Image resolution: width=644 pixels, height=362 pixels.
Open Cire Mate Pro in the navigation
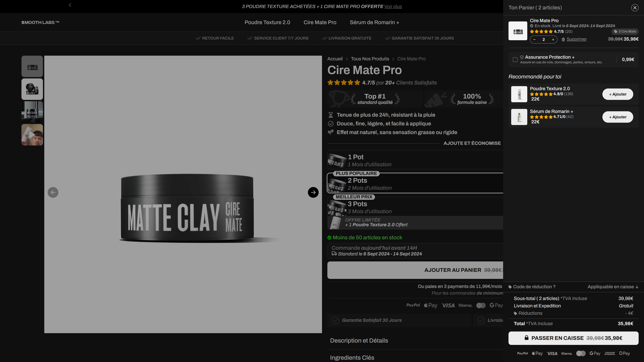click(320, 22)
